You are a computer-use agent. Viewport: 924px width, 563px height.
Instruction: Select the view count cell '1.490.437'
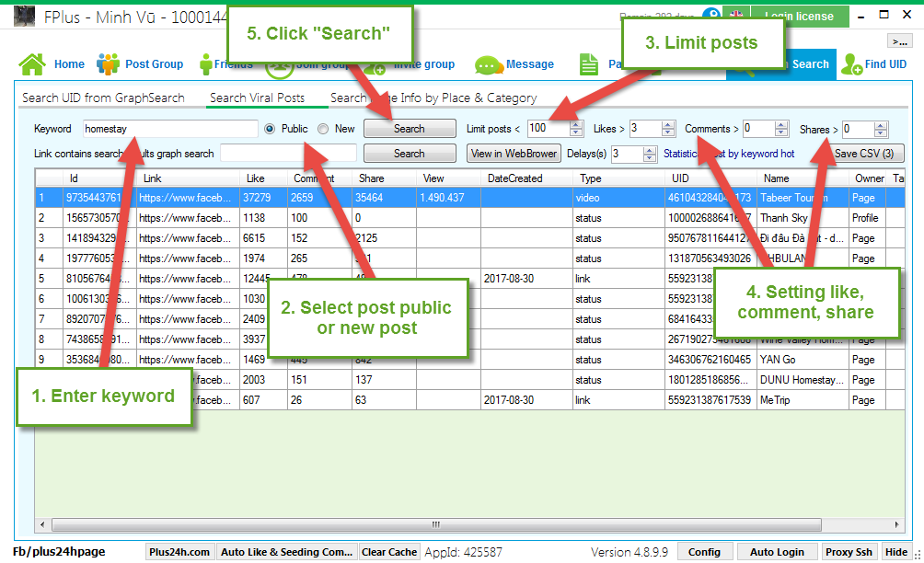(x=448, y=198)
